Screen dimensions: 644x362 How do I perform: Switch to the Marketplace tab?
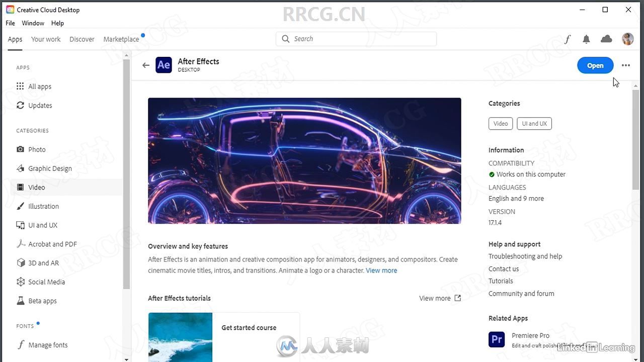[x=121, y=39]
